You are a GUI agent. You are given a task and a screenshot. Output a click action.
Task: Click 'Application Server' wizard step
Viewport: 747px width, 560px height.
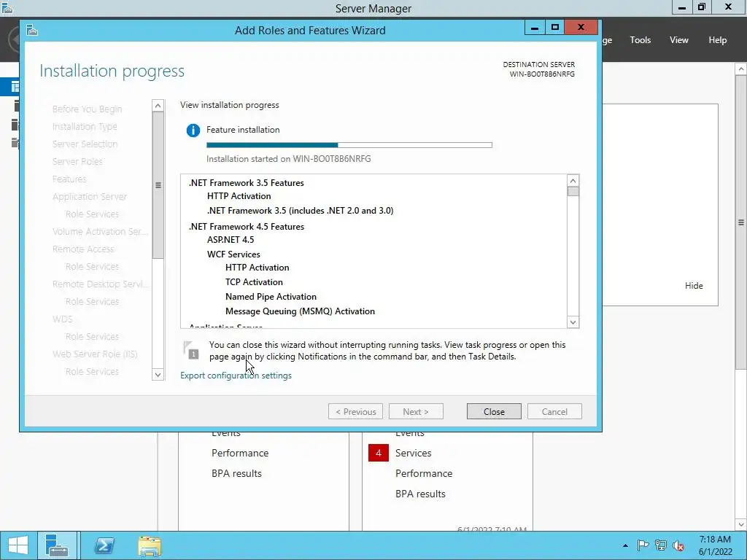pos(90,197)
